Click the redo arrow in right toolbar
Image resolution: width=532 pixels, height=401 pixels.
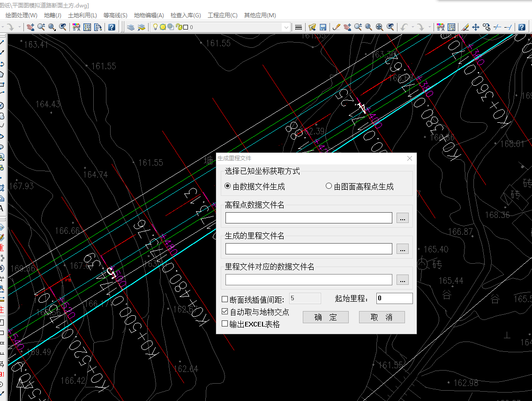click(x=420, y=27)
